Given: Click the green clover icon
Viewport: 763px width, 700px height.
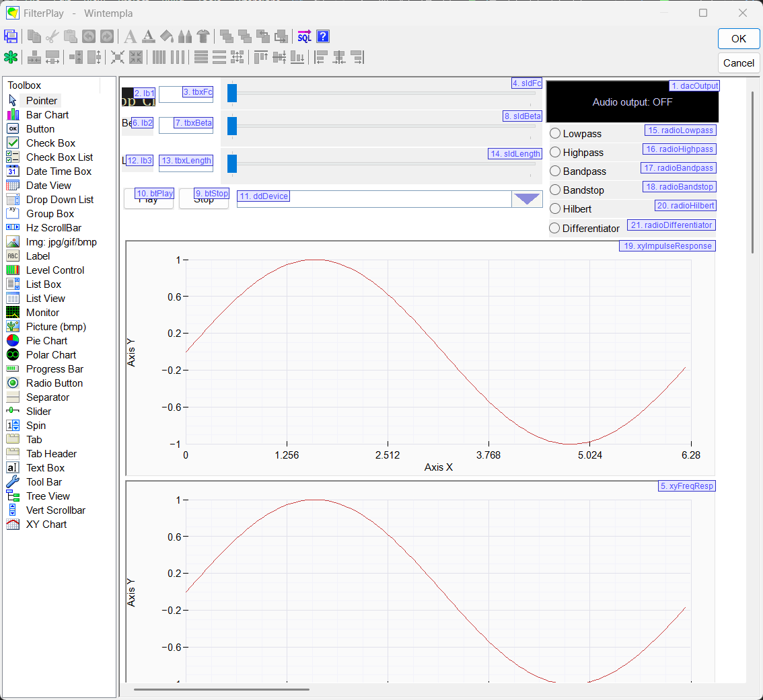Looking at the screenshot, I should (11, 57).
